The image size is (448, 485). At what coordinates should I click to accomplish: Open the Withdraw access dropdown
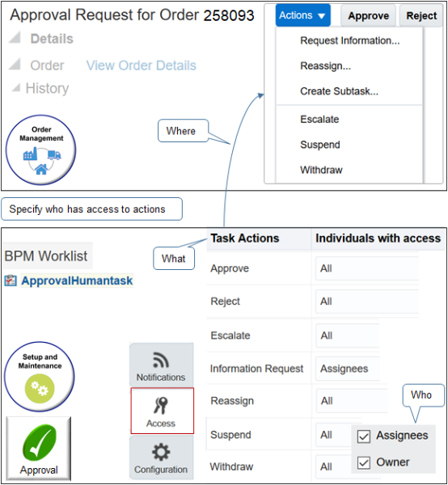click(333, 466)
